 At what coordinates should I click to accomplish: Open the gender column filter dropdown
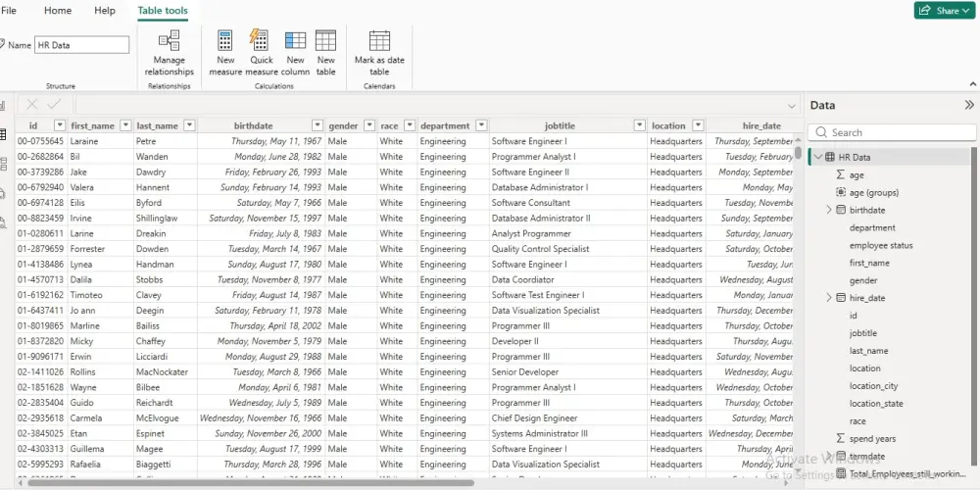click(368, 125)
